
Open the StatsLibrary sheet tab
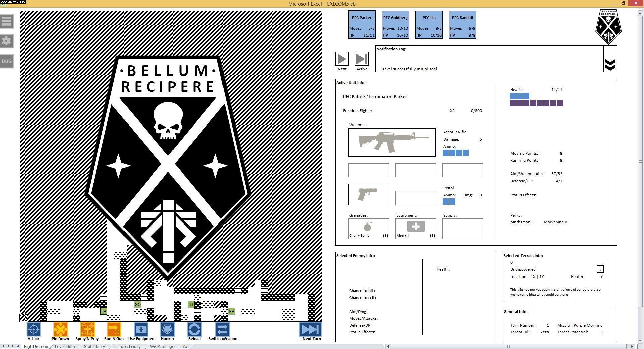94,346
